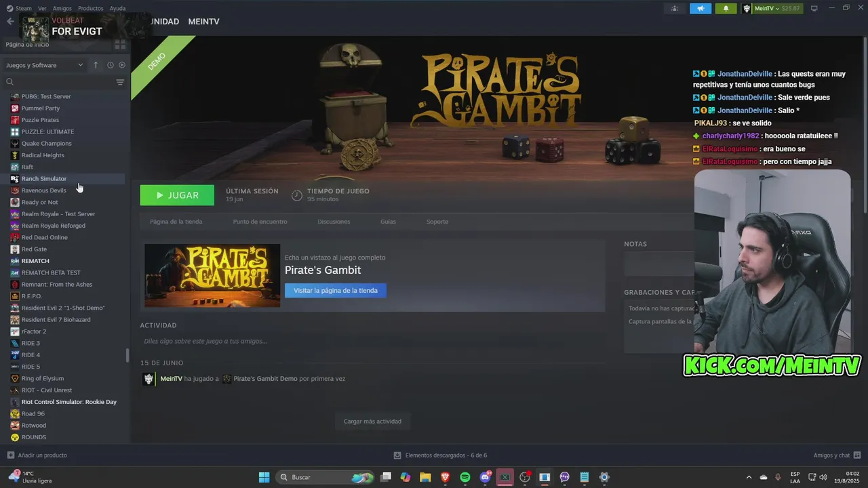Click the Pirate's Gambit Demo icon in activity
The height and width of the screenshot is (488, 868).
227,379
